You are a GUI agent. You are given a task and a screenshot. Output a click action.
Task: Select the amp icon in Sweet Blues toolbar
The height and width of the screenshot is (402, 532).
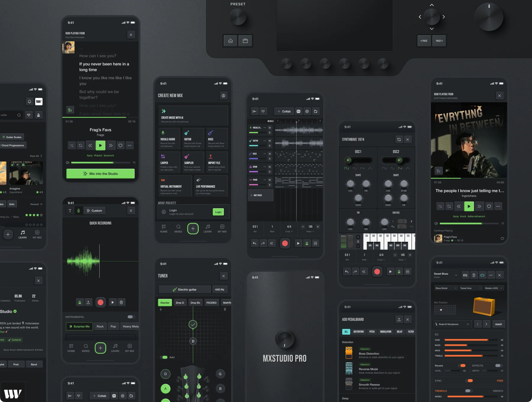(x=482, y=275)
